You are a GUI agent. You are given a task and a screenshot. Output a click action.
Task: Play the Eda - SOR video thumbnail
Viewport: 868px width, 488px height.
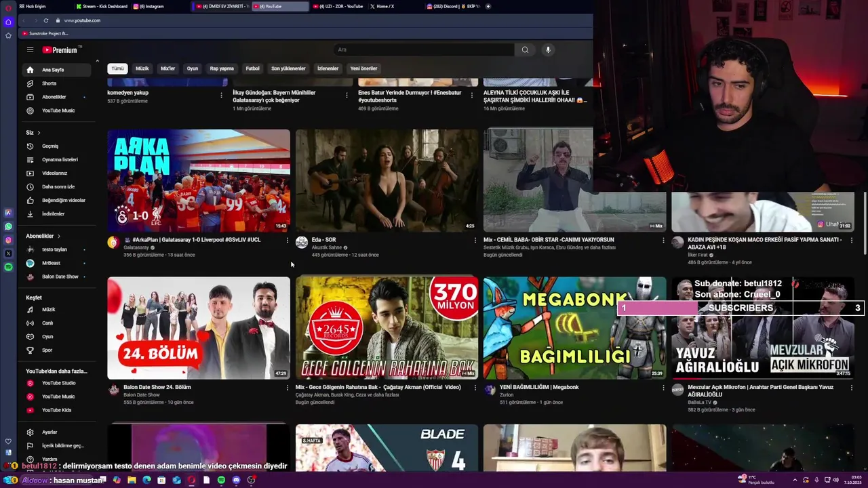pyautogui.click(x=387, y=180)
